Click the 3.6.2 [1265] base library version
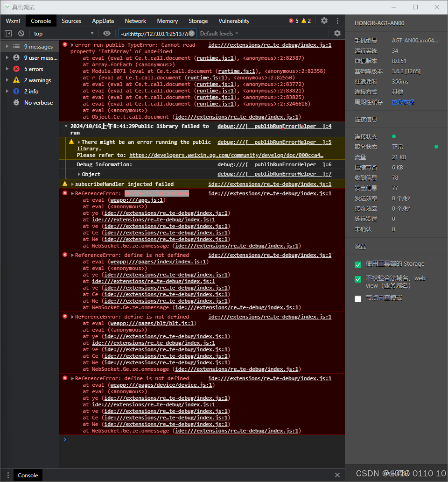 [406, 71]
